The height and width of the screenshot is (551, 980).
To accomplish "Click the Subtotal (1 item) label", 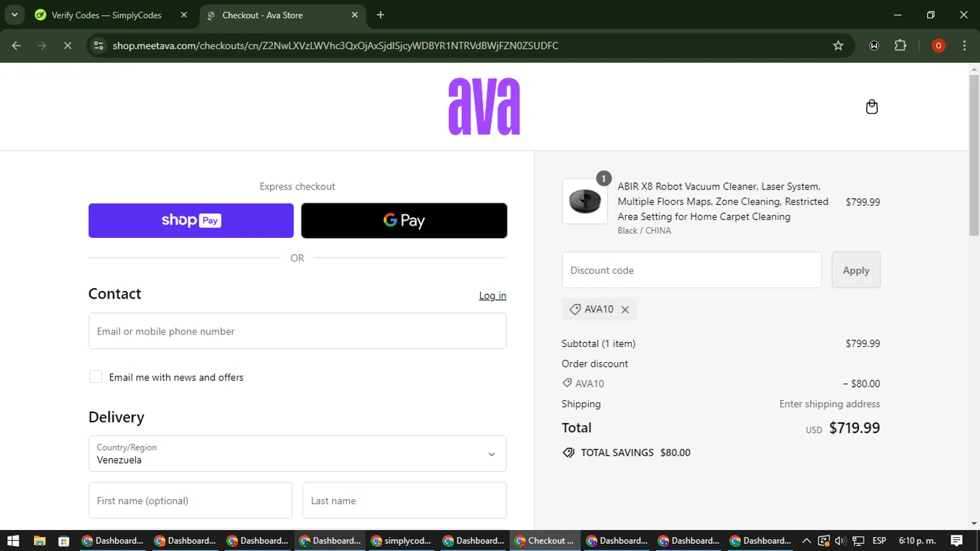I will click(x=598, y=343).
